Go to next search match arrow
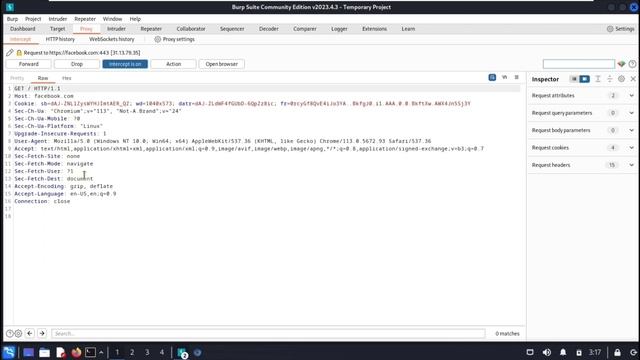The image size is (640, 360). 42,333
